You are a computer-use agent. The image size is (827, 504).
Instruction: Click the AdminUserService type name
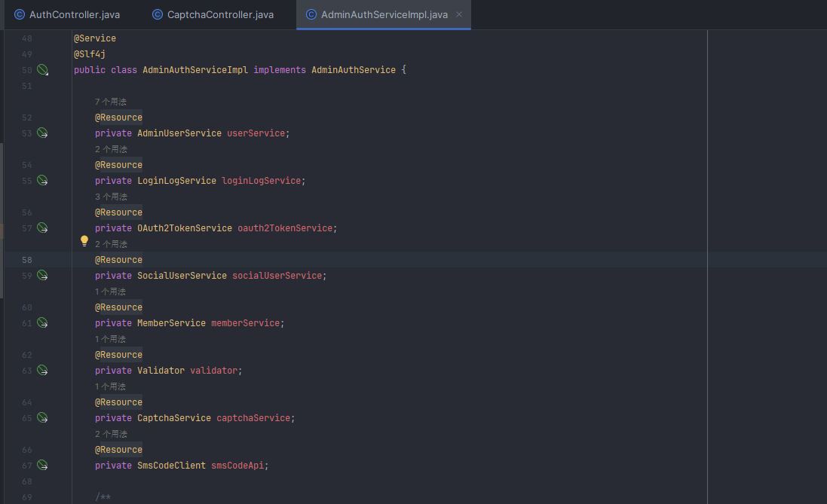179,133
